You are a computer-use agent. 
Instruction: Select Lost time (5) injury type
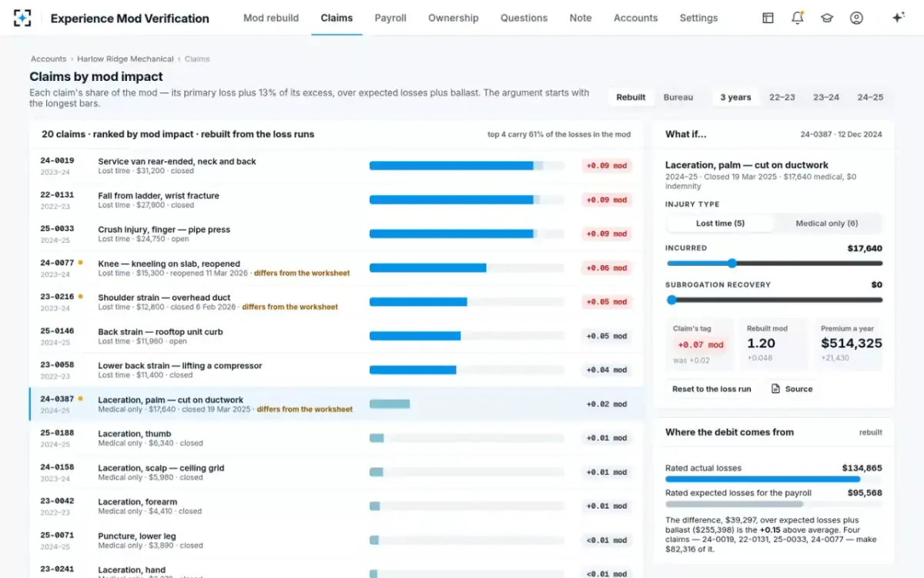pyautogui.click(x=720, y=223)
